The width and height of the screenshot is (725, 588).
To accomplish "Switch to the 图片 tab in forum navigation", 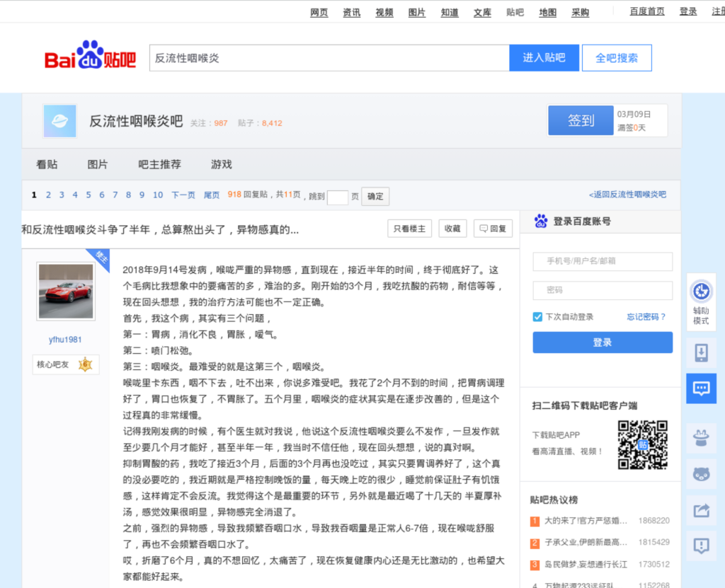I will [97, 163].
